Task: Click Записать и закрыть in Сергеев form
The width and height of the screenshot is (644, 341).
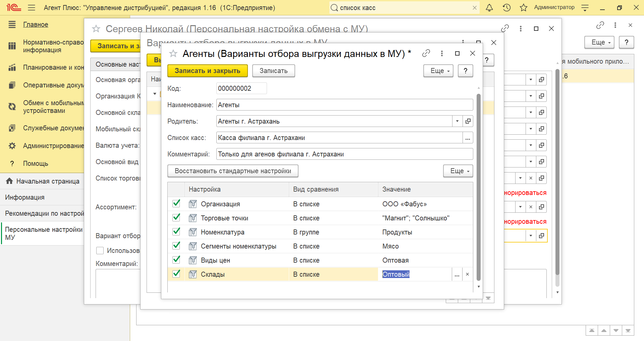Action: [x=115, y=46]
